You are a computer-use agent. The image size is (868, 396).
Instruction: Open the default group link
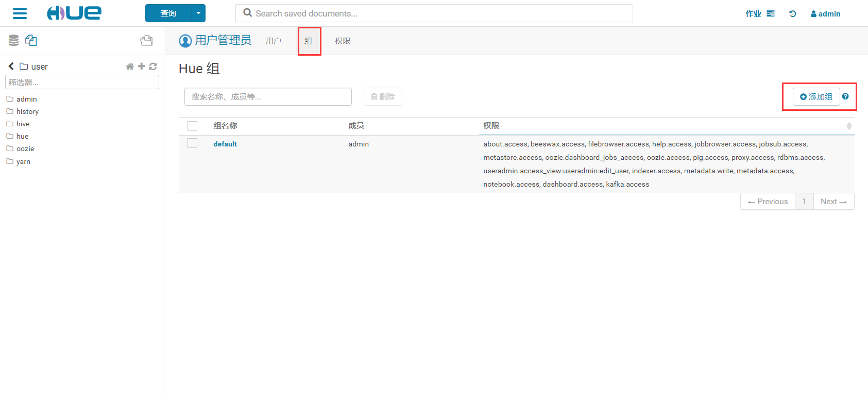coord(225,144)
